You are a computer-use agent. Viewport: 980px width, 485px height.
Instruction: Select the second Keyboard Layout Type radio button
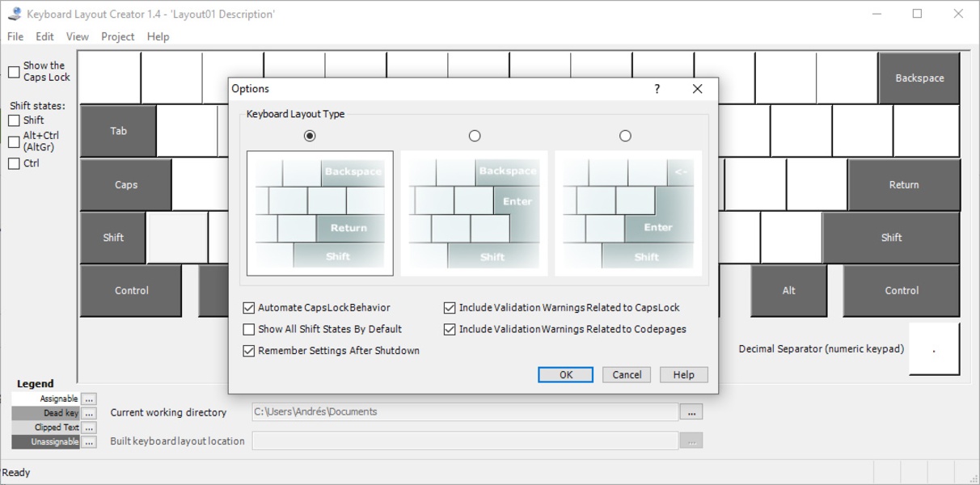tap(475, 136)
